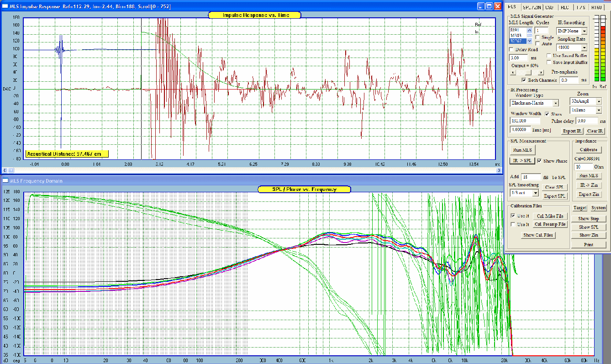Click the Export IR button
Viewport: 611px width, 364px height.
point(573,131)
